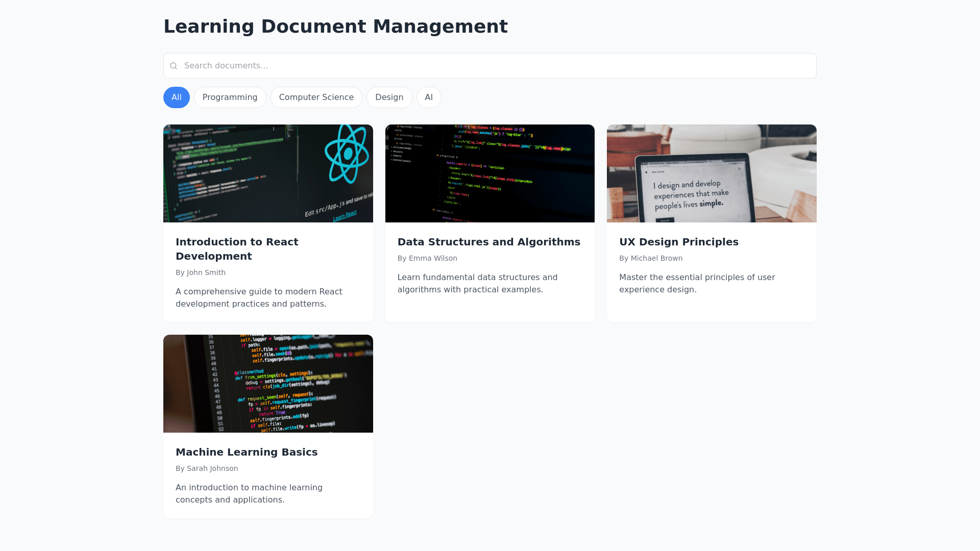980x551 pixels.
Task: Open the Machine Learning code thumbnail
Action: (x=268, y=384)
